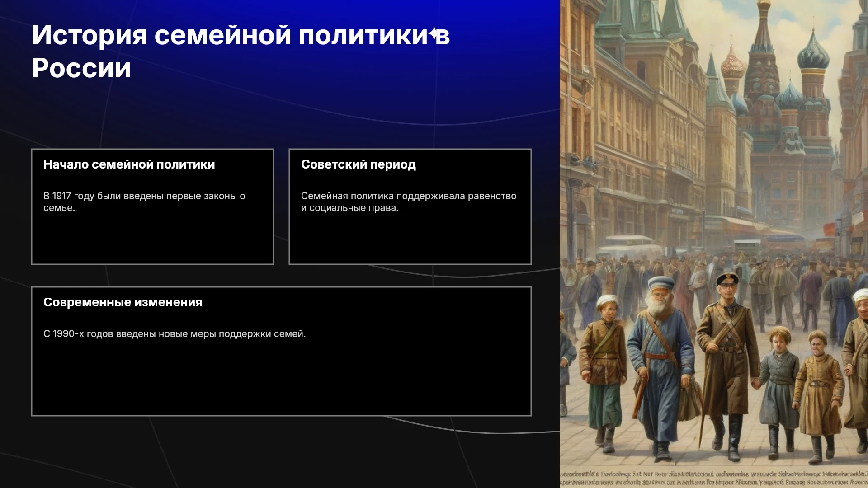
Task: Click the "Современные изменения" card heading
Action: point(123,302)
